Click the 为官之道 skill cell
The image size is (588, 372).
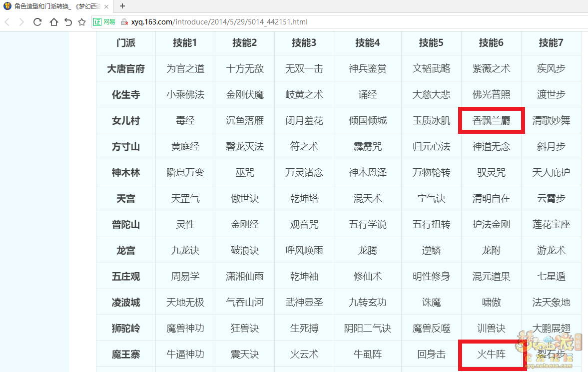[185, 68]
